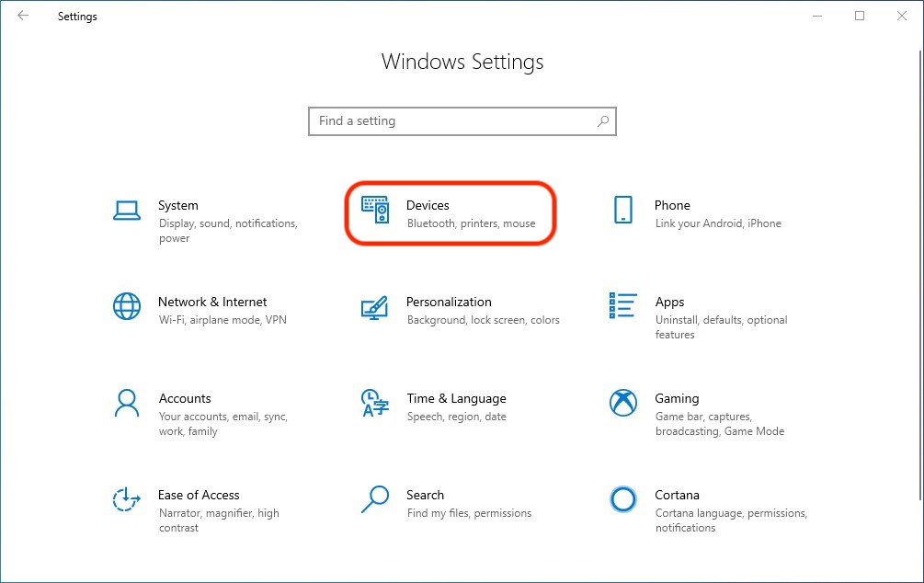
Task: Open the Cortana settings label
Action: click(677, 495)
